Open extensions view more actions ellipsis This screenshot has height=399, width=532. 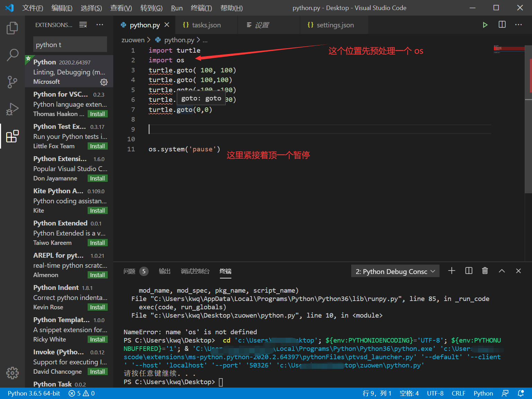[100, 25]
